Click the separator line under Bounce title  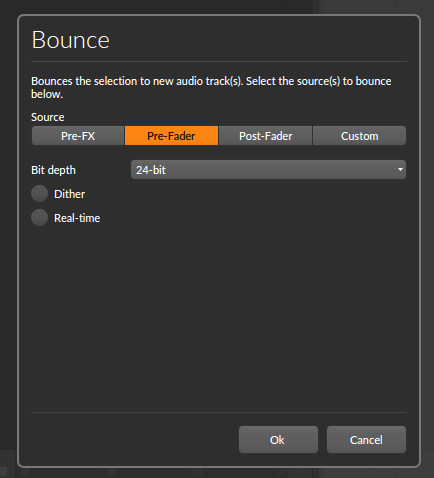219,61
